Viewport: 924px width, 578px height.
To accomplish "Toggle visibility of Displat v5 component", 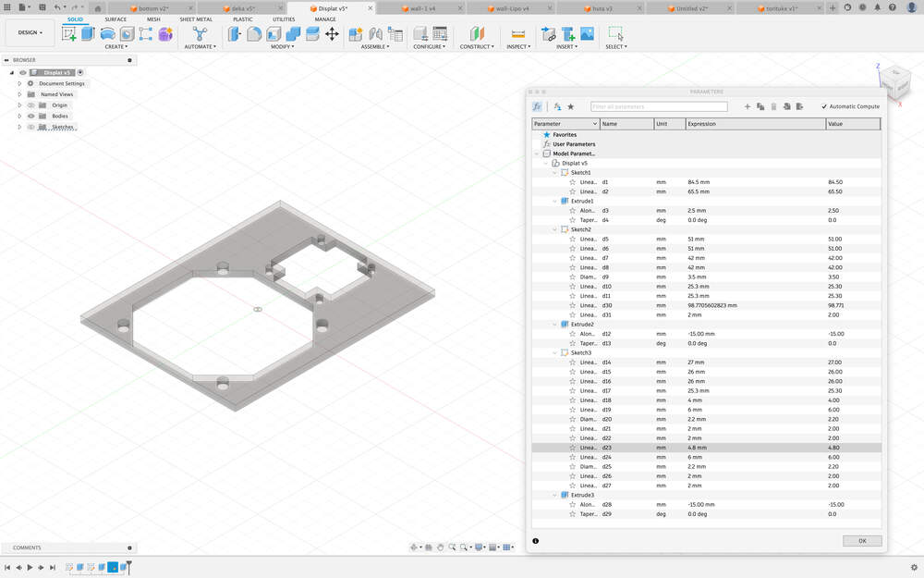I will [x=23, y=72].
